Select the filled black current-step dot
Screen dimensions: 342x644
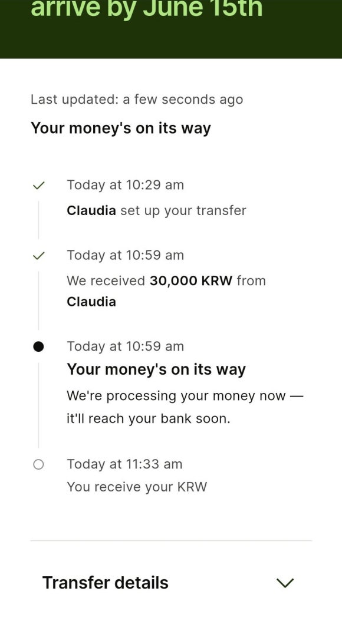tap(38, 346)
